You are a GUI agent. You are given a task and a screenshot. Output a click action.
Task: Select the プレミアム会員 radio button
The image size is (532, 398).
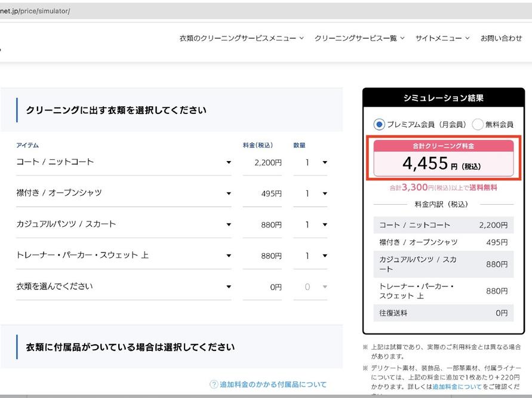point(379,125)
